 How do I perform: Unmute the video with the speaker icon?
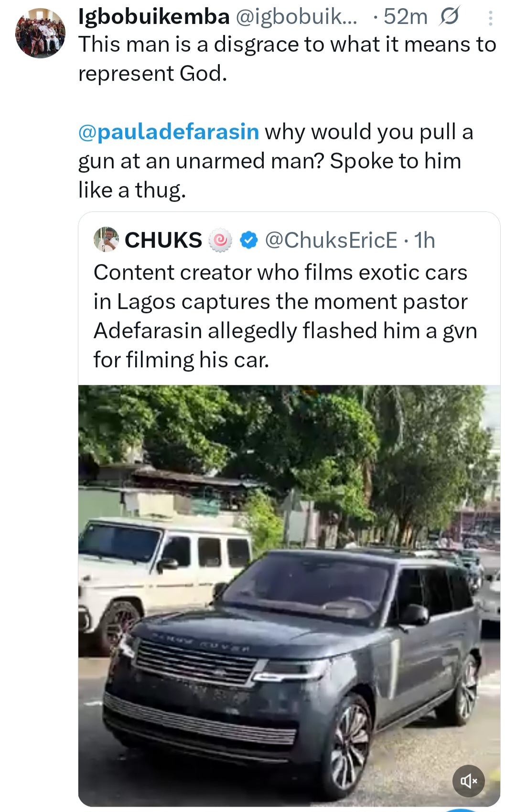coord(469,781)
